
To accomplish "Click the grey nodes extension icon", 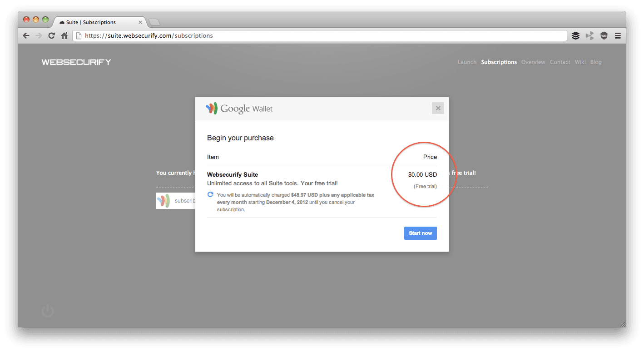I will [x=590, y=35].
